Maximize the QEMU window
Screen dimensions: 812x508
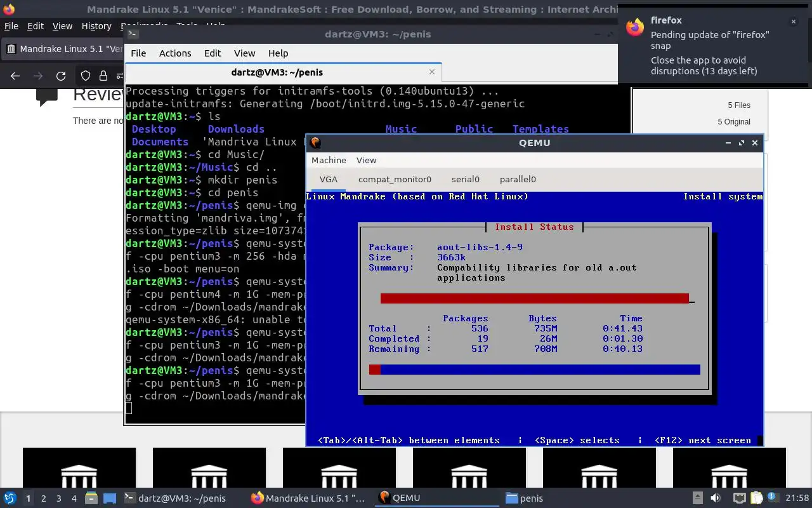741,143
